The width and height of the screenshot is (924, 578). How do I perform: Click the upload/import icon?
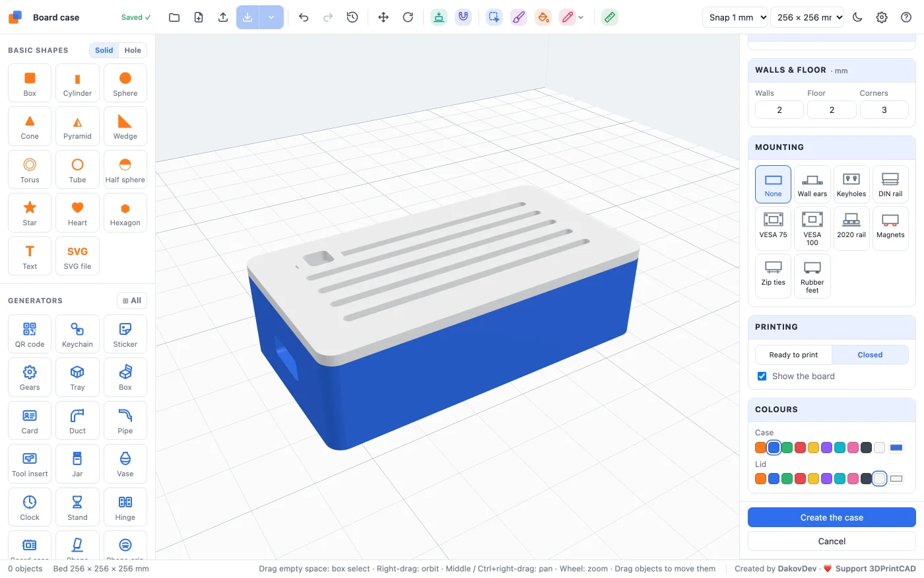pos(223,17)
